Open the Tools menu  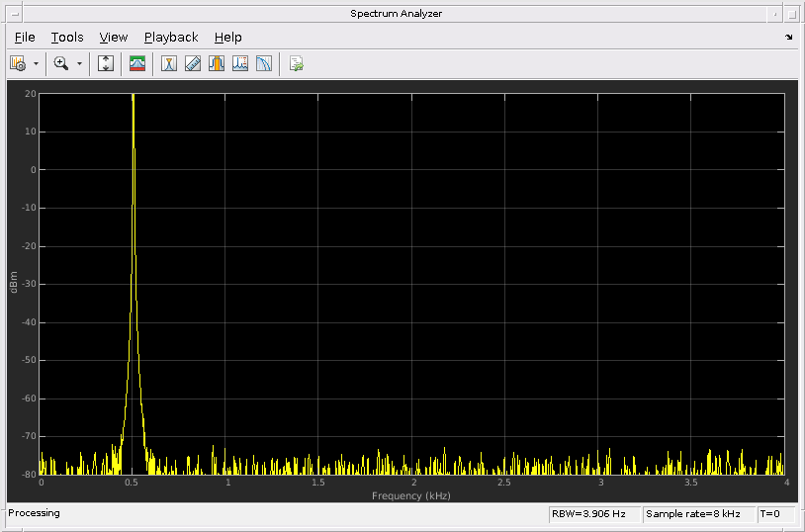[x=67, y=38]
